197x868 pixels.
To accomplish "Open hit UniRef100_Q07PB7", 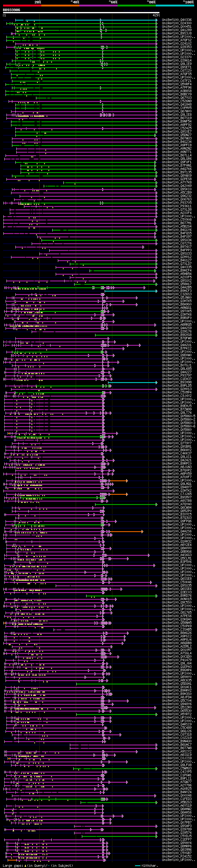I will (176, 822).
